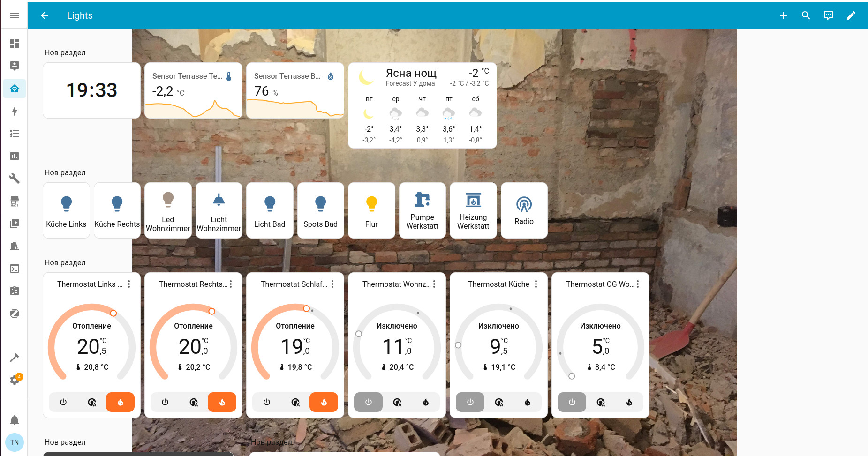Open Thermostat OG Wo... three-dot menu
868x456 pixels.
[x=638, y=284]
